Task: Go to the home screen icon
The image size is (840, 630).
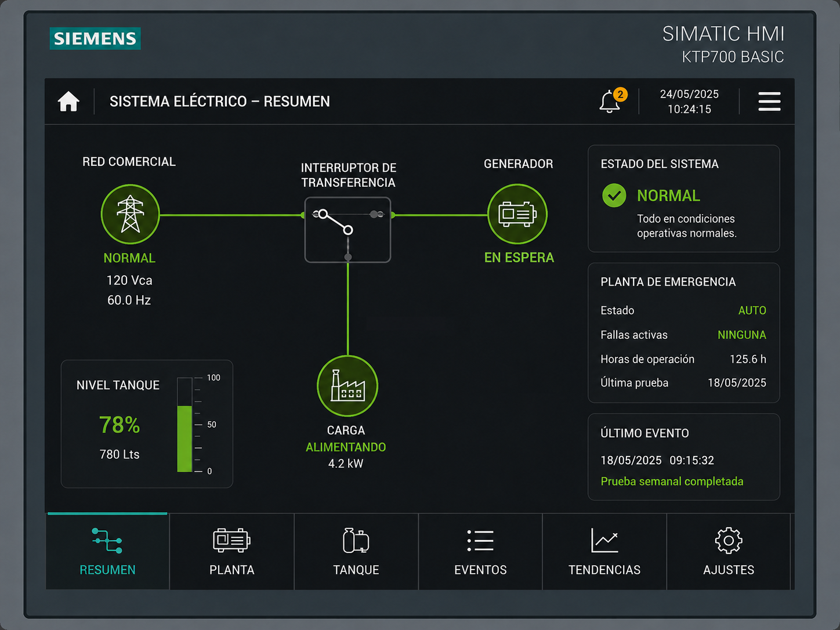Action: pyautogui.click(x=68, y=102)
